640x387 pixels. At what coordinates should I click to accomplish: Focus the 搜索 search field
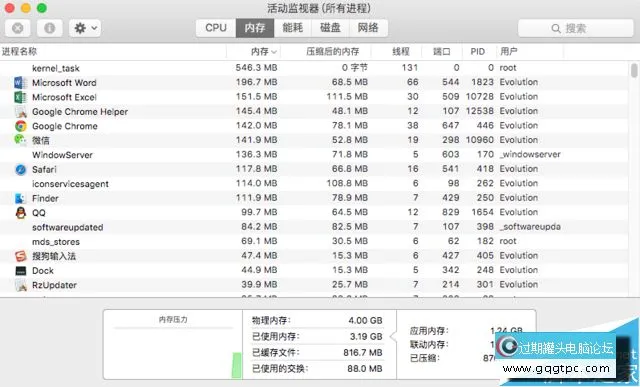tap(576, 28)
